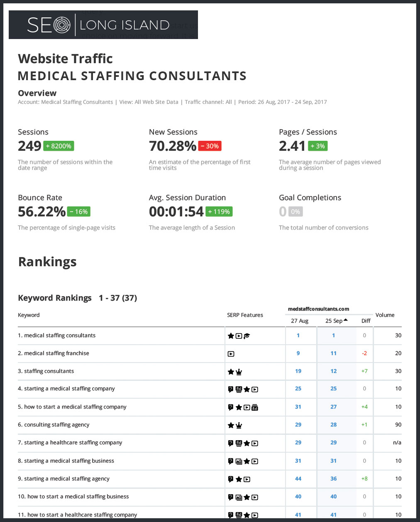The width and height of the screenshot is (420, 522).
Task: Click the n/a volume for starting a healthcare staffing company
Action: coord(397,443)
